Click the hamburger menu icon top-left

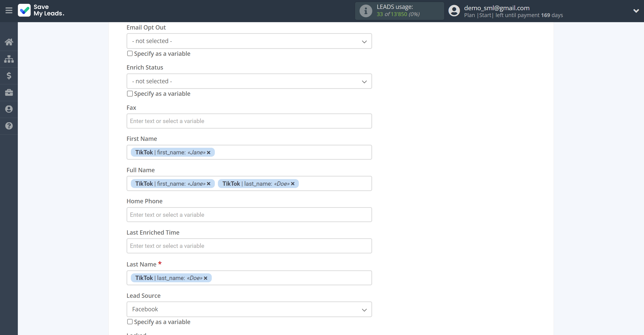9,10
